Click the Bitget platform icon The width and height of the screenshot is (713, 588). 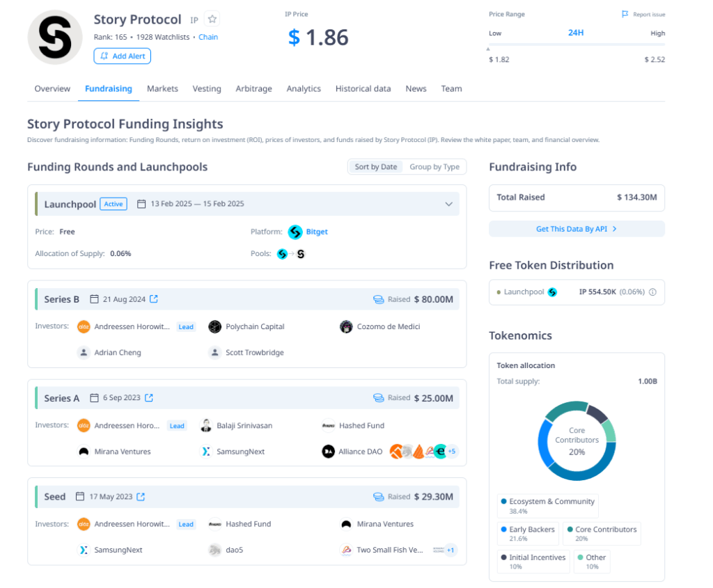pyautogui.click(x=295, y=232)
